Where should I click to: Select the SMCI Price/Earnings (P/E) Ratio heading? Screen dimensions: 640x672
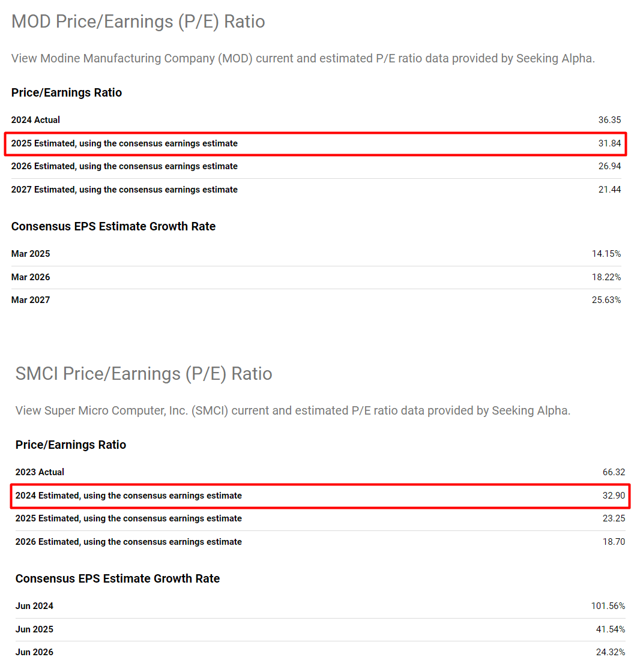click(x=143, y=374)
